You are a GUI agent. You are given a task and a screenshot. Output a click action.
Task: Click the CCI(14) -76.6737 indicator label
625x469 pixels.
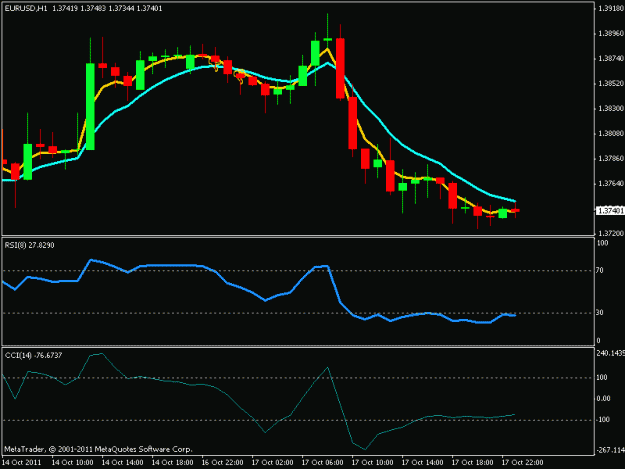pos(33,355)
